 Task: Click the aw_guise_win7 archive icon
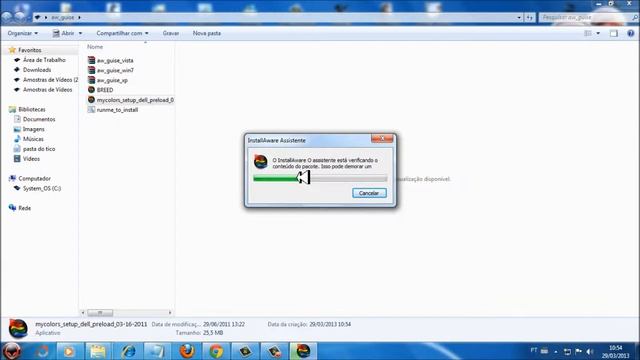91,70
